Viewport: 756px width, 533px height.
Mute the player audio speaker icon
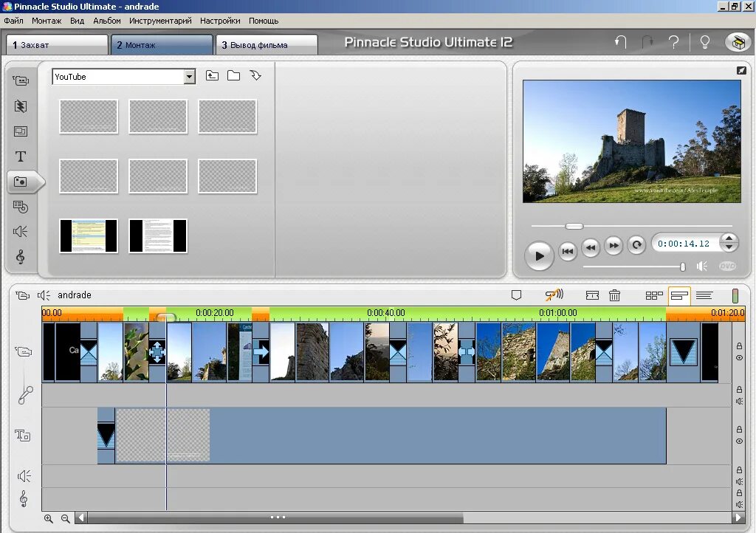click(x=702, y=266)
